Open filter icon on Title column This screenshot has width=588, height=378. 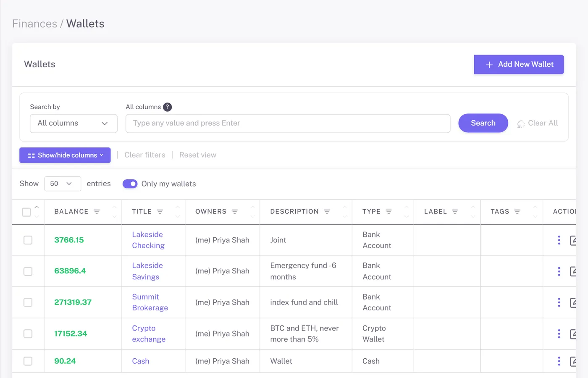(160, 212)
